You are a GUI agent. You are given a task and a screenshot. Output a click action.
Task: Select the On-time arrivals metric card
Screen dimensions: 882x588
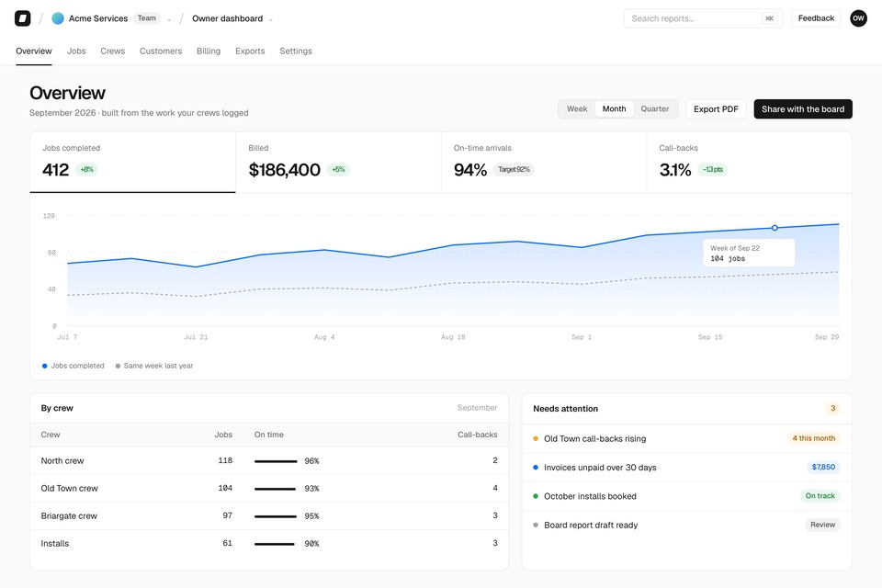coord(544,162)
